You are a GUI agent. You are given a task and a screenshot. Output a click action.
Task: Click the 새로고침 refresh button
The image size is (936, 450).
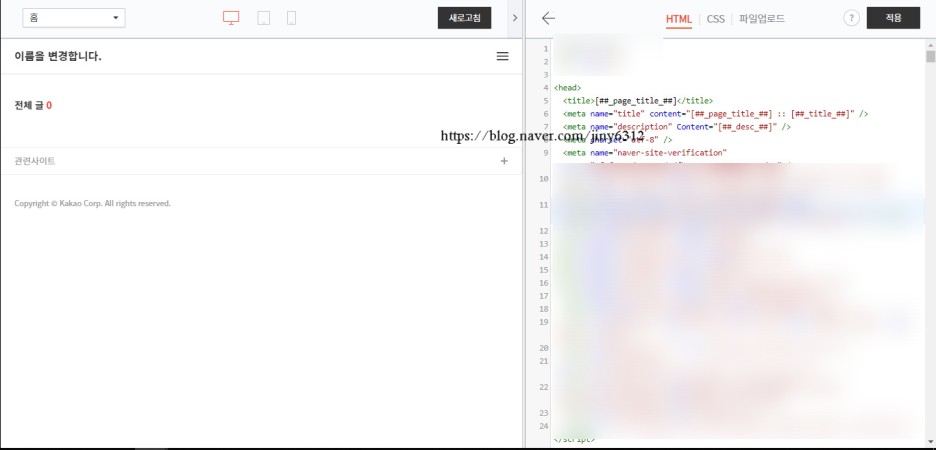[464, 18]
